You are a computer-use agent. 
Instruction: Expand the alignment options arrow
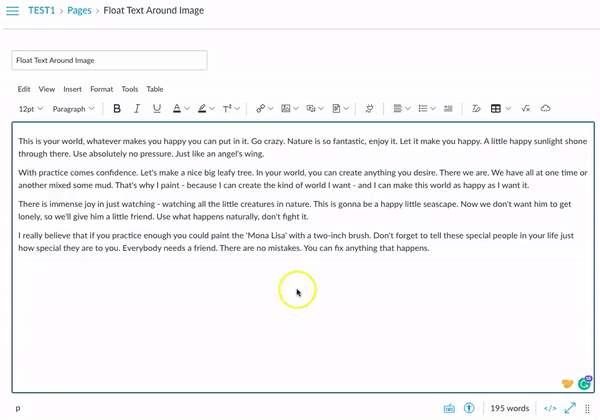[408, 109]
